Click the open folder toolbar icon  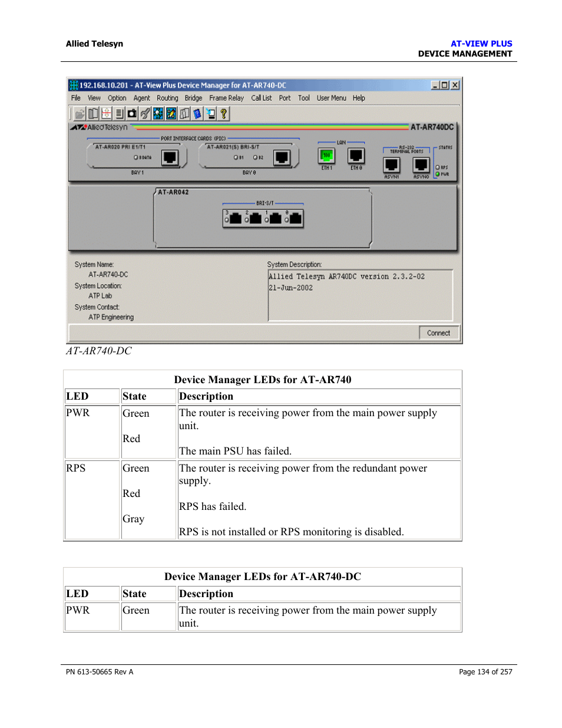point(80,114)
